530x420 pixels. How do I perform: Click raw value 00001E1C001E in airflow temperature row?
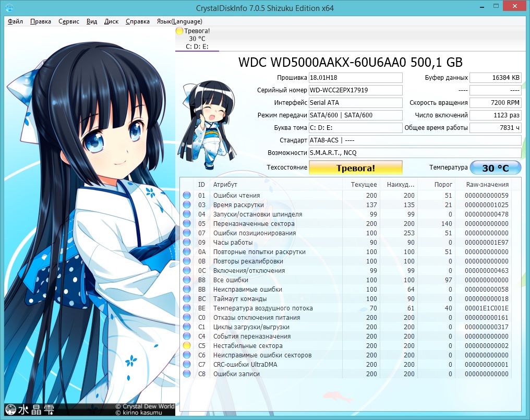click(486, 308)
